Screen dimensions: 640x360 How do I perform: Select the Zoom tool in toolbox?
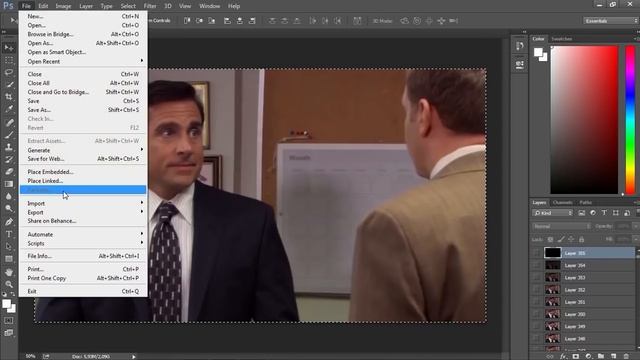9,284
